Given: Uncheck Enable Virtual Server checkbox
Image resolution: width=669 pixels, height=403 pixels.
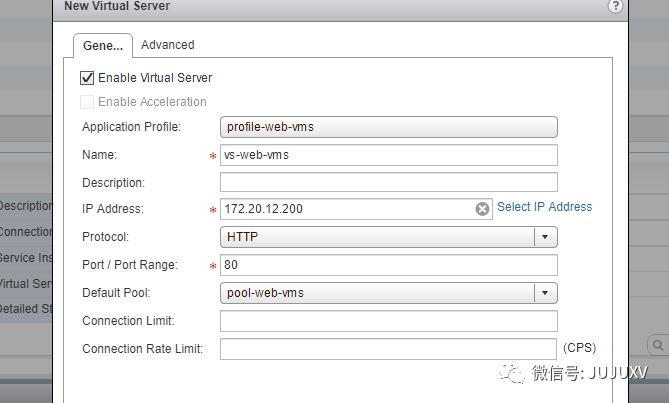Looking at the screenshot, I should [x=87, y=78].
